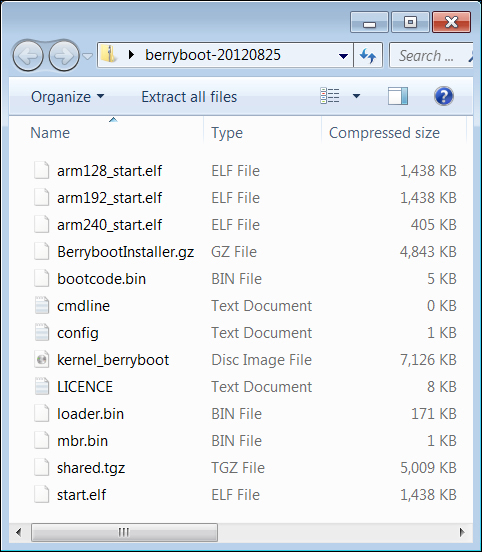Click the Disc Image File type cell
The width and height of the screenshot is (482, 552).
(262, 360)
